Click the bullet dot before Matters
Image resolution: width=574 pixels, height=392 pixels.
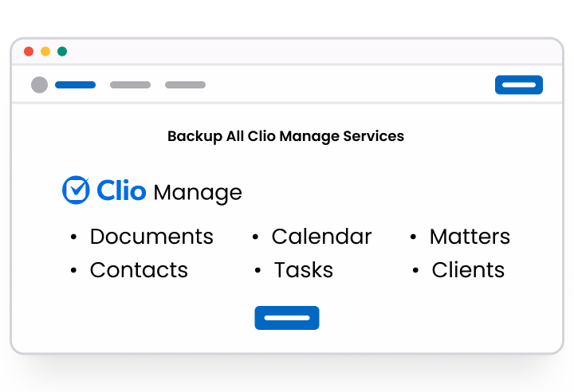[414, 237]
